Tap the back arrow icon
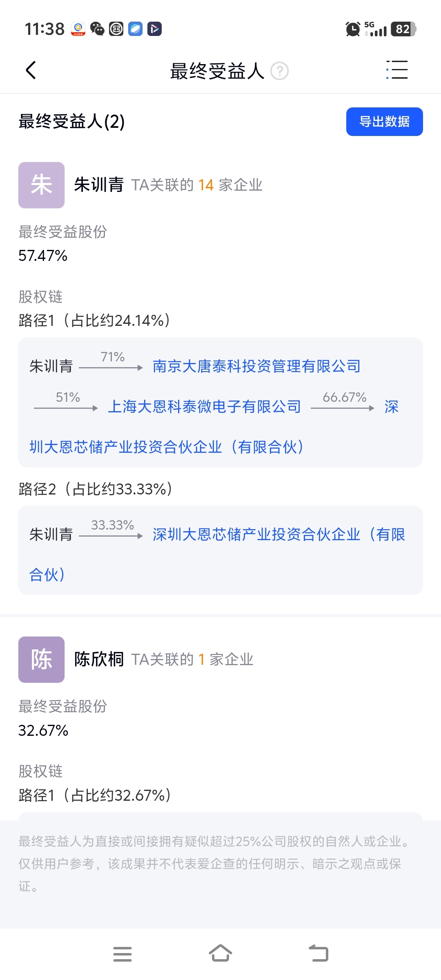 (31, 70)
